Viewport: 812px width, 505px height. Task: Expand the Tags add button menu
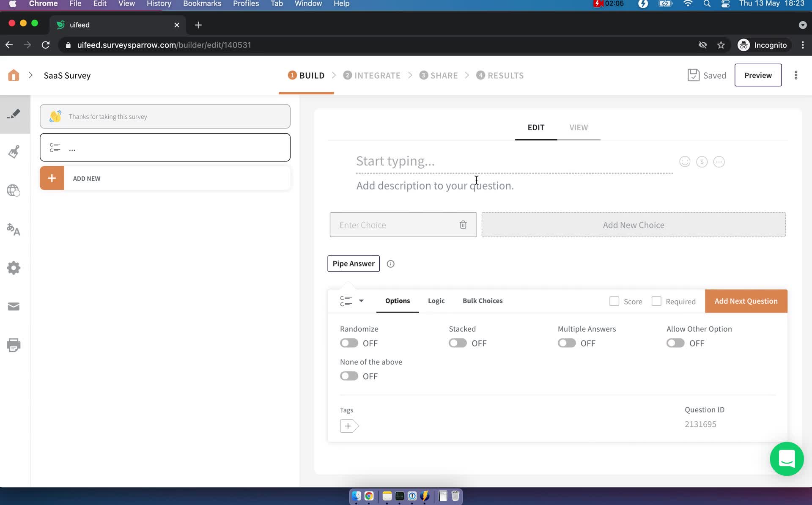(x=348, y=425)
